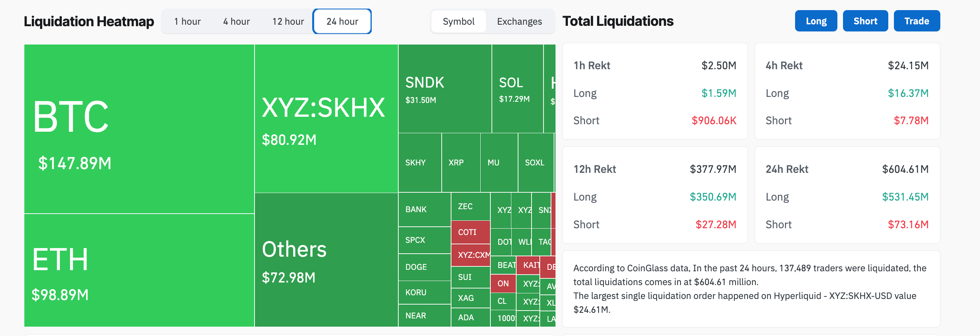The image size is (980, 336).
Task: Click the 12h Long value $350.69M
Action: tap(713, 197)
